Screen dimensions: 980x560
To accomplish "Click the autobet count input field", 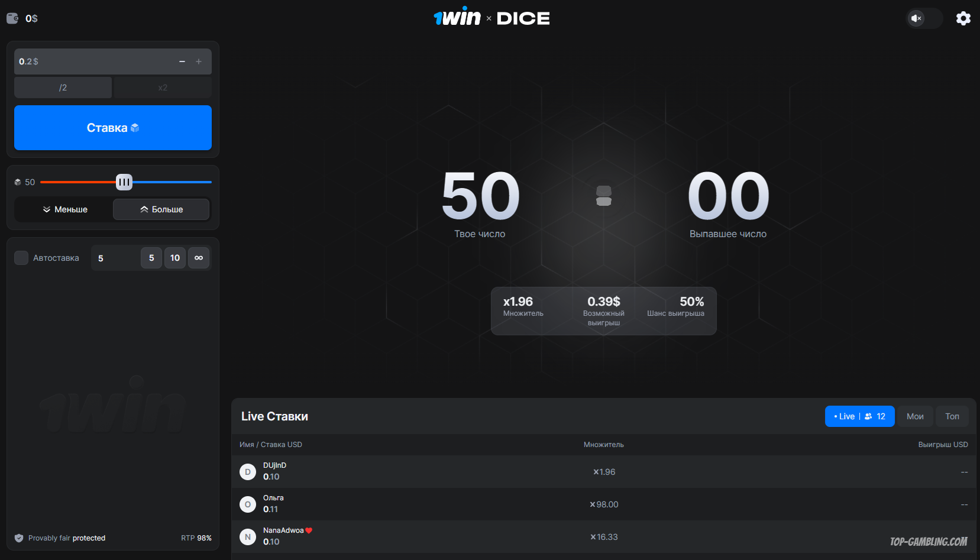I will [116, 258].
